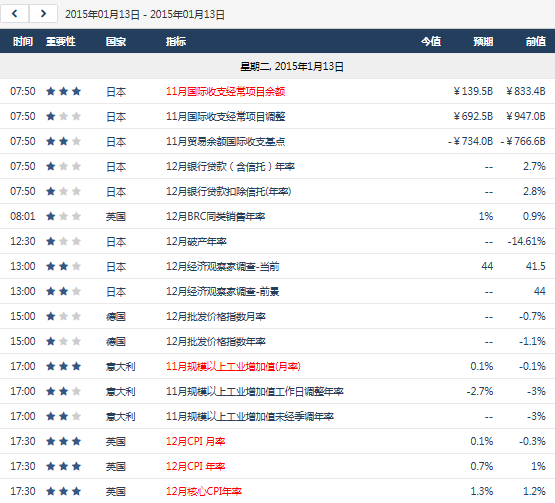This screenshot has width=555, height=503.
Task: Click previous value -¥766.6B
Action: click(x=523, y=141)
